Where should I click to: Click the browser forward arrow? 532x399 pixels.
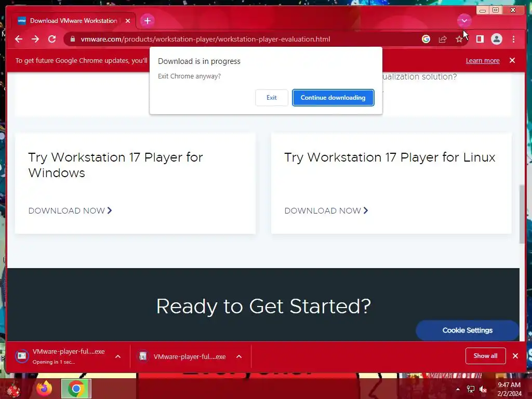35,39
